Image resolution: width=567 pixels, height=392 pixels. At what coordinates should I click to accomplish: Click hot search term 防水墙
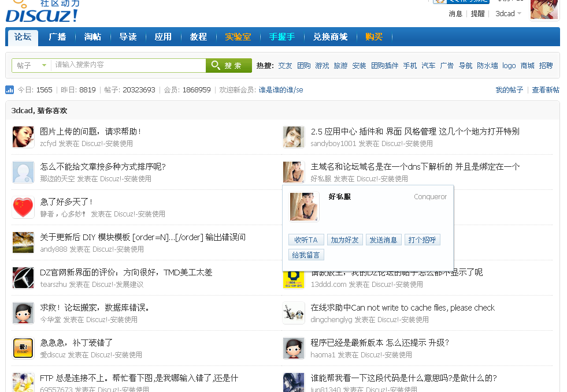click(x=487, y=66)
